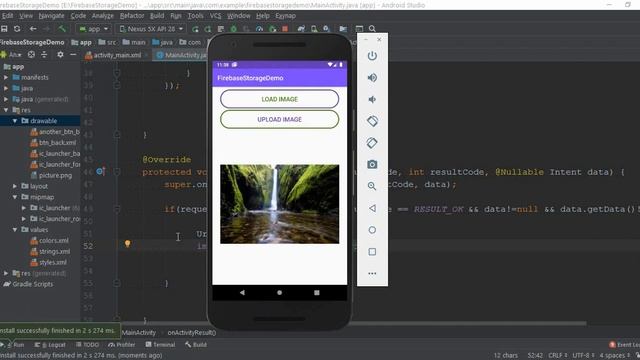Expand the java folder in project tree

(6, 88)
